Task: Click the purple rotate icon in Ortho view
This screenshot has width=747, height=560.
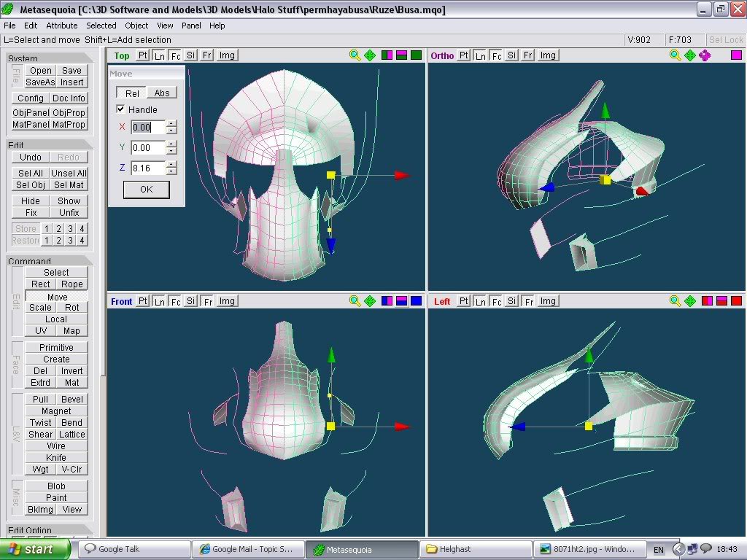Action: click(705, 55)
